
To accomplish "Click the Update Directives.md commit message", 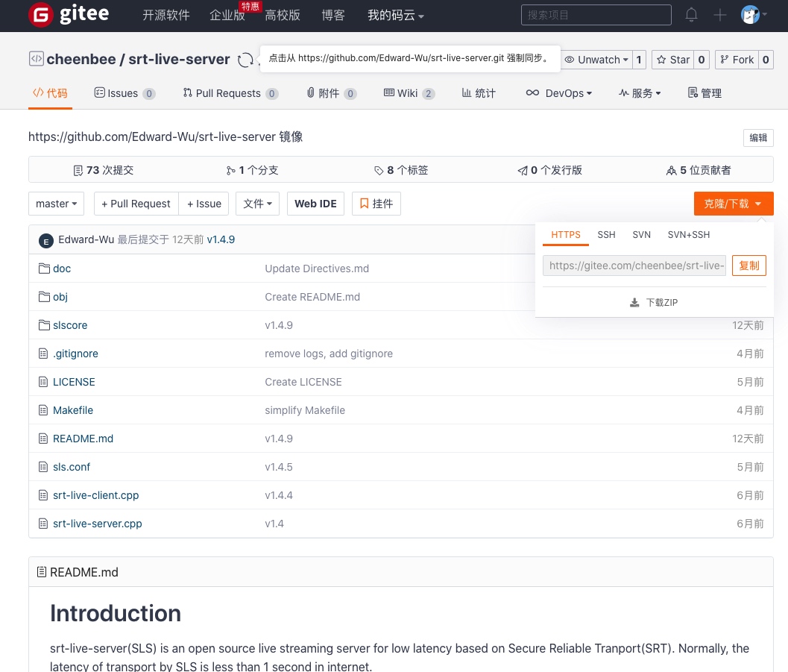I will click(317, 269).
